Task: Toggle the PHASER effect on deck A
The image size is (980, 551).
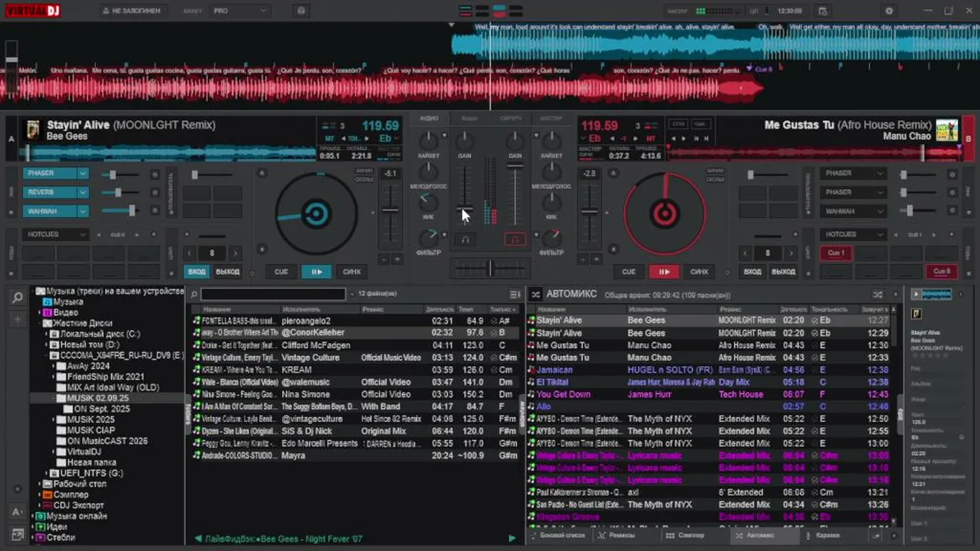Action: pos(50,174)
